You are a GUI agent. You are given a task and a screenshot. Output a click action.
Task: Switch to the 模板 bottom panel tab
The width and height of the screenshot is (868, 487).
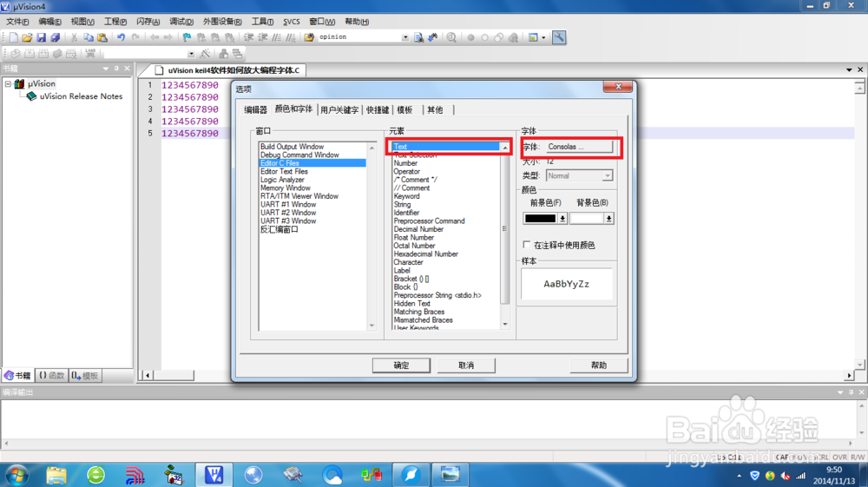pyautogui.click(x=85, y=375)
